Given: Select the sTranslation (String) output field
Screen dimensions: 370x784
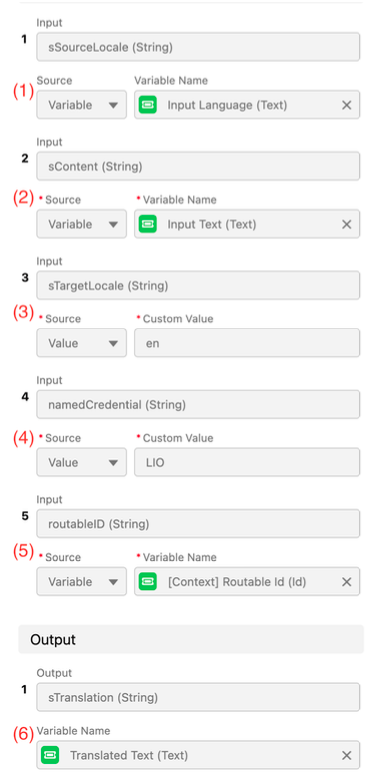Looking at the screenshot, I should click(x=198, y=697).
